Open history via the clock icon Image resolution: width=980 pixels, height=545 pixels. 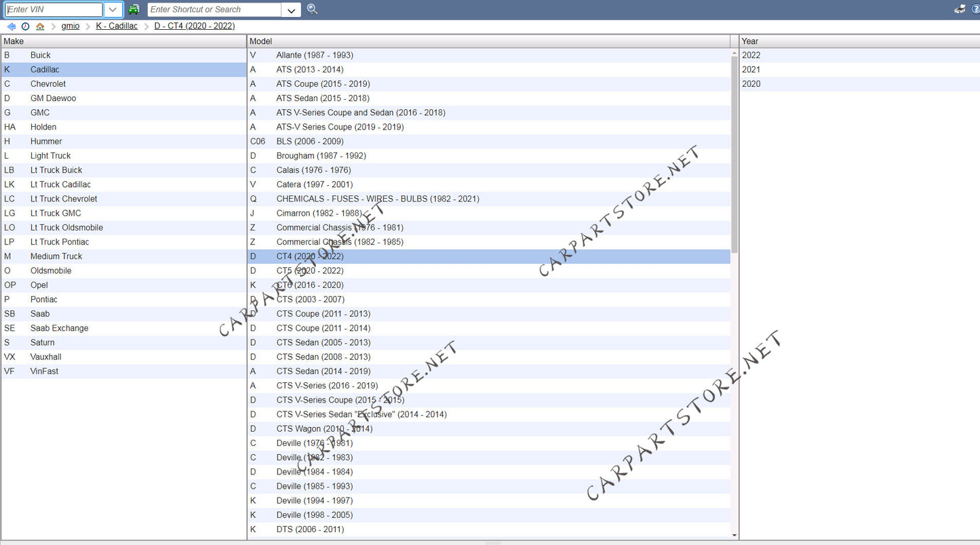click(x=26, y=26)
